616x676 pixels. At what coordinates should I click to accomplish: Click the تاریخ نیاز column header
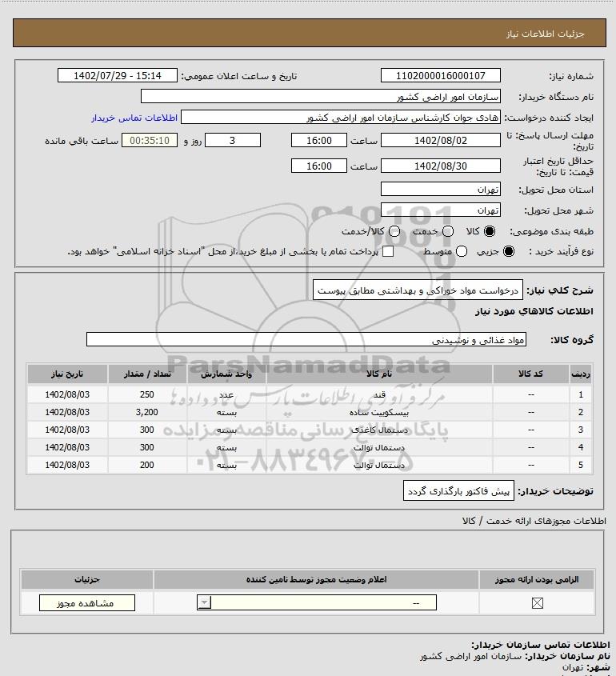click(67, 374)
